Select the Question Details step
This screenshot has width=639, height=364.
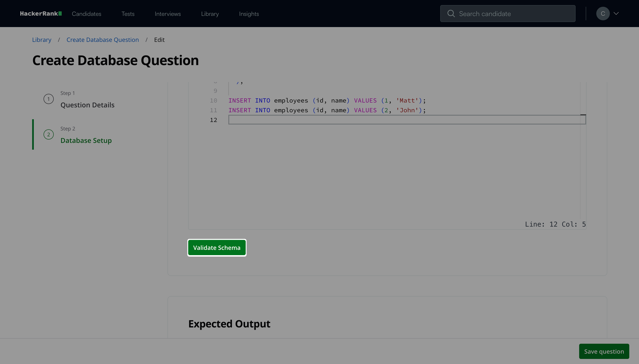click(x=87, y=105)
